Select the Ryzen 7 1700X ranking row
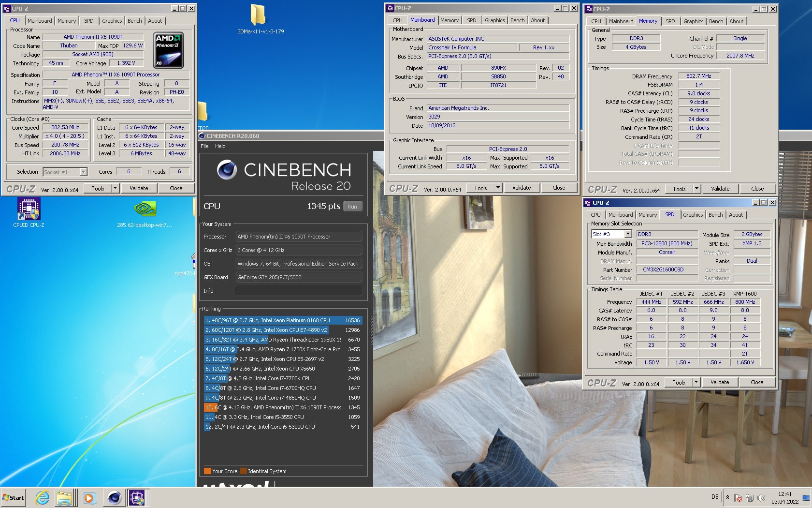Image resolution: width=812 pixels, height=508 pixels. [x=283, y=349]
